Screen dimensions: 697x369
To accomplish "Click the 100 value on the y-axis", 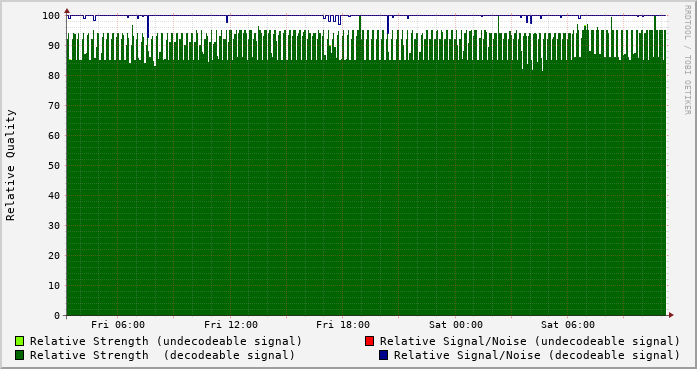I will (51, 16).
